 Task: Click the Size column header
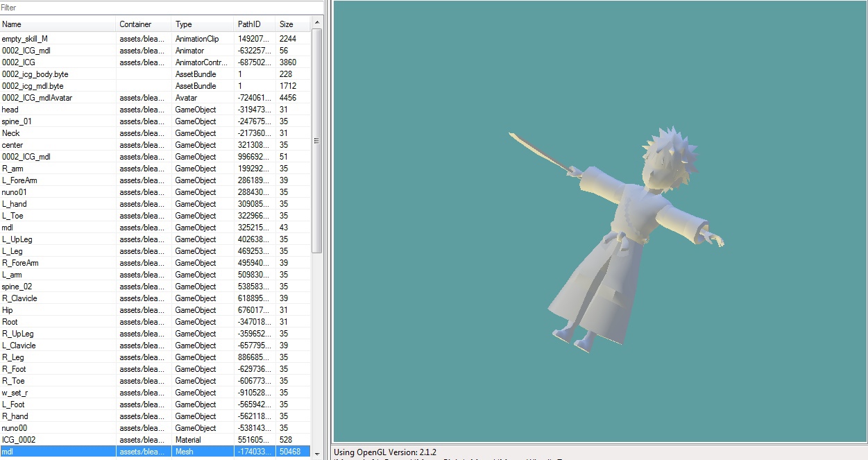(292, 24)
